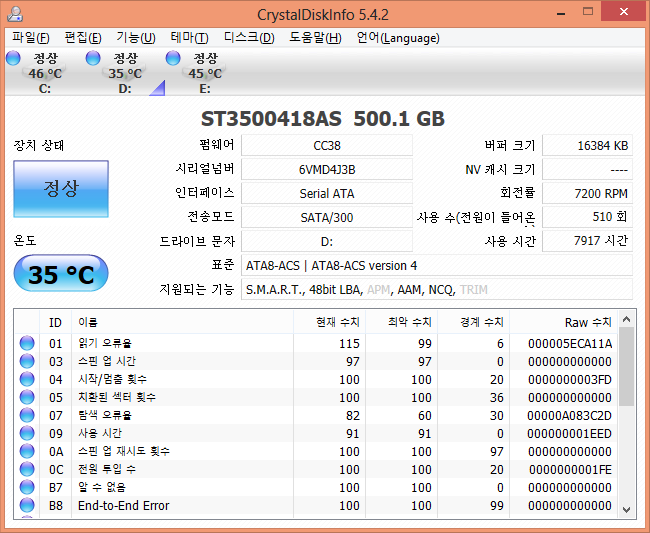Image resolution: width=650 pixels, height=533 pixels.
Task: Open the 파일(F) menu
Action: coord(31,38)
